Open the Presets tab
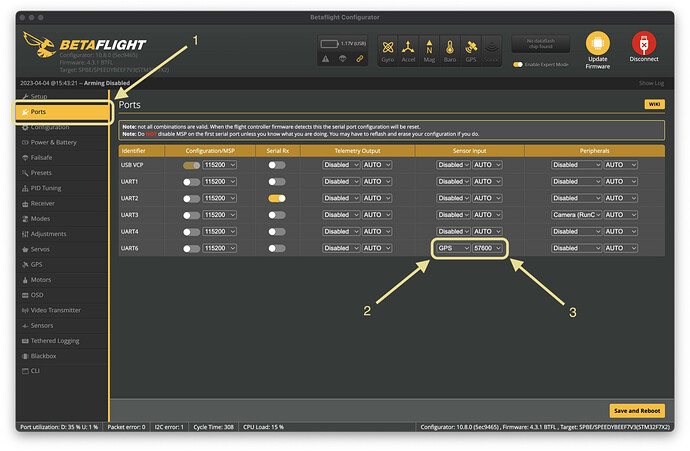The image size is (690, 451). [x=62, y=173]
